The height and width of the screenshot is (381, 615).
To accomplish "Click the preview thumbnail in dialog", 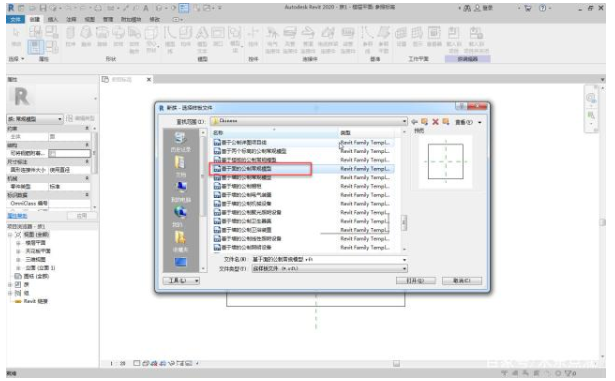I will (x=446, y=162).
